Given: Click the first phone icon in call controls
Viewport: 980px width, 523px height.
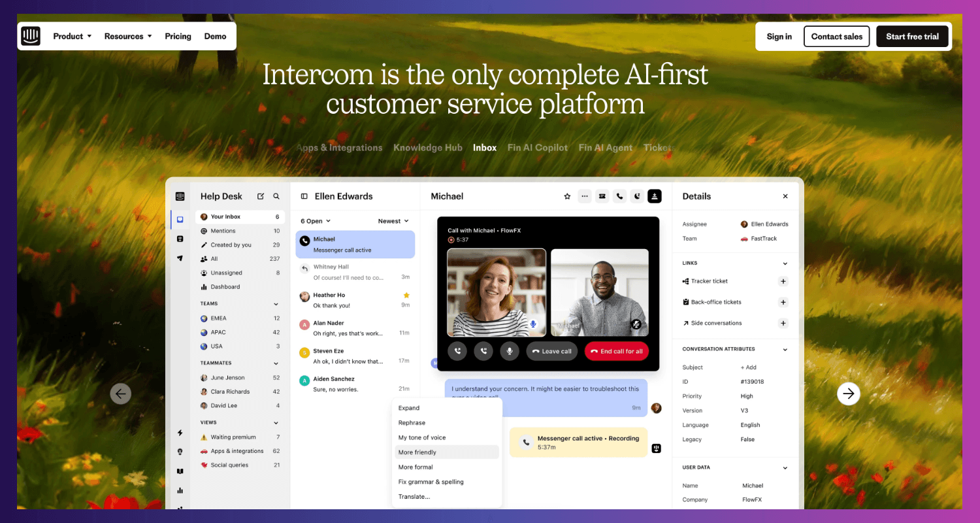Looking at the screenshot, I should [x=457, y=351].
